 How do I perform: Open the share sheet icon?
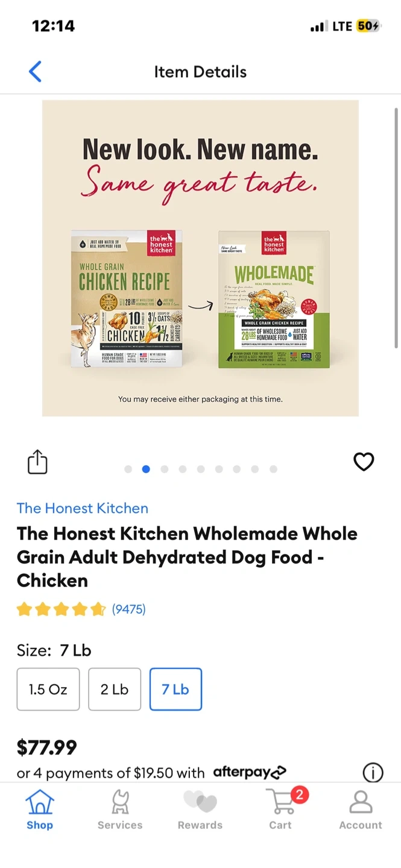(37, 462)
